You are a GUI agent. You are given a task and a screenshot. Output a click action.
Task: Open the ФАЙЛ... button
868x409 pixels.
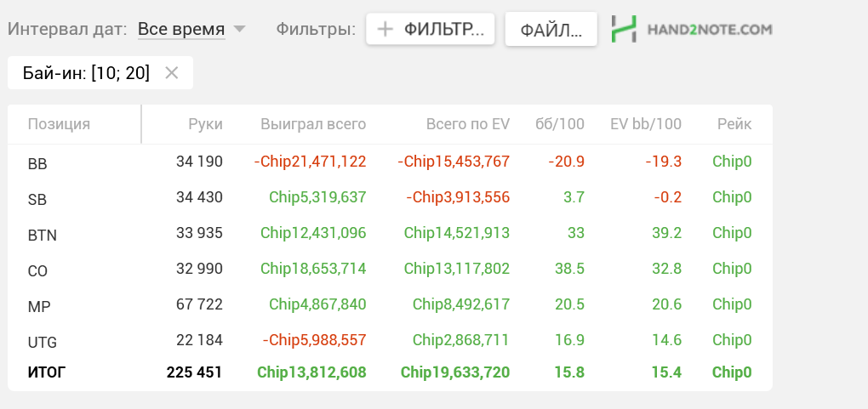551,29
